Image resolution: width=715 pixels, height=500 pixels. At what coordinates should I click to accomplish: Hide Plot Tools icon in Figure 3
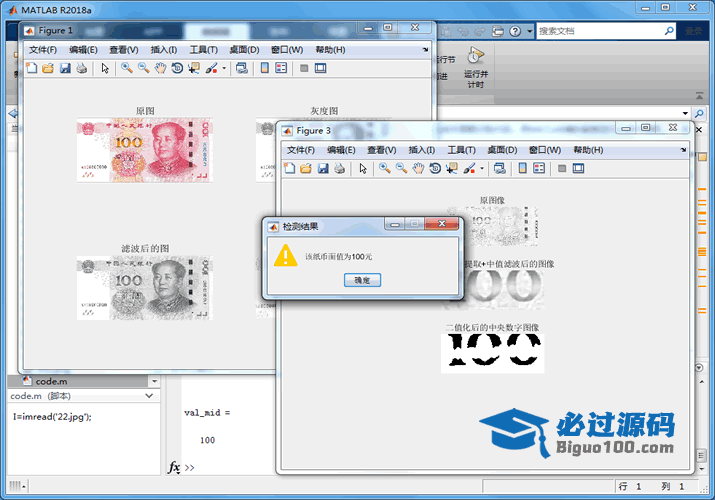pyautogui.click(x=562, y=169)
